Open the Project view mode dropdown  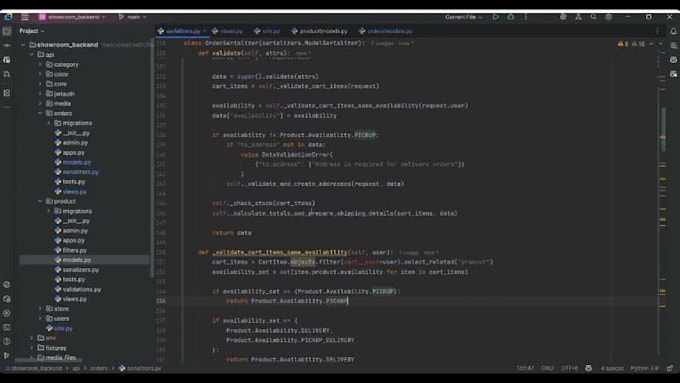pos(32,31)
